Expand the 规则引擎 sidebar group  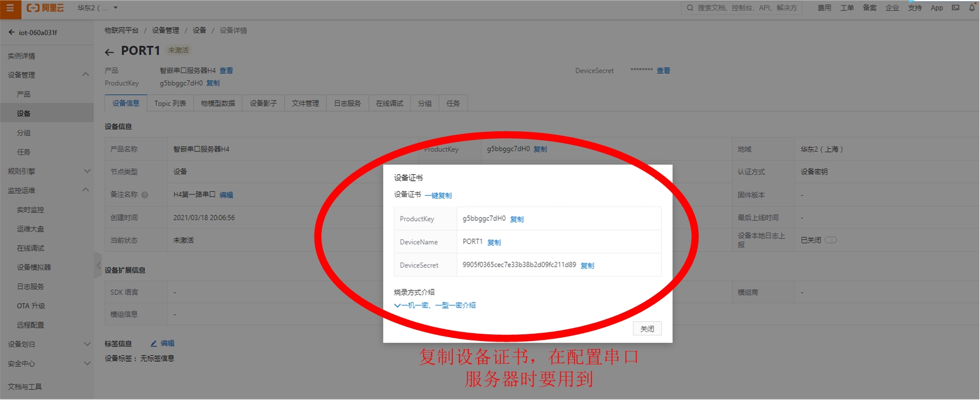coord(87,171)
